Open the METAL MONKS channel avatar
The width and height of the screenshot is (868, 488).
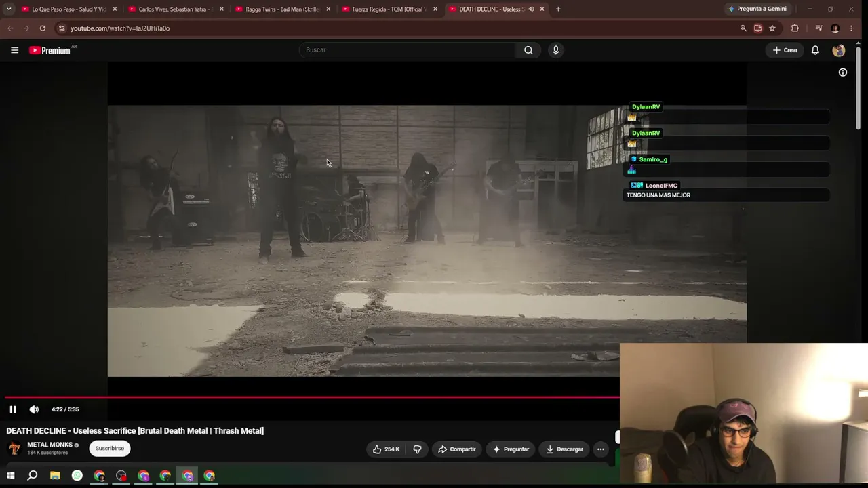coord(14,449)
